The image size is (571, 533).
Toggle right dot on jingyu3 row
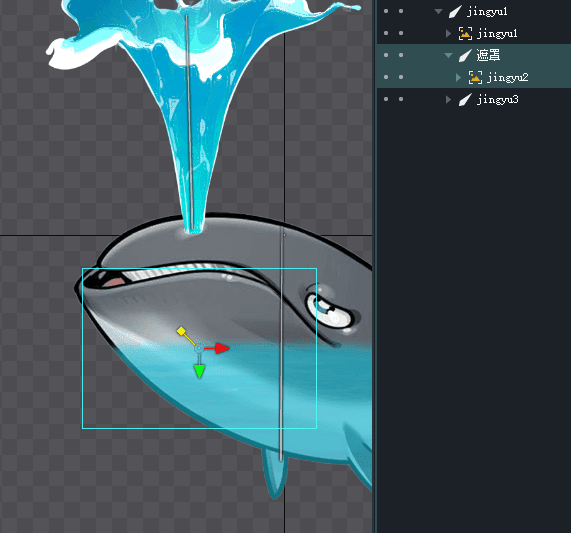pos(401,99)
